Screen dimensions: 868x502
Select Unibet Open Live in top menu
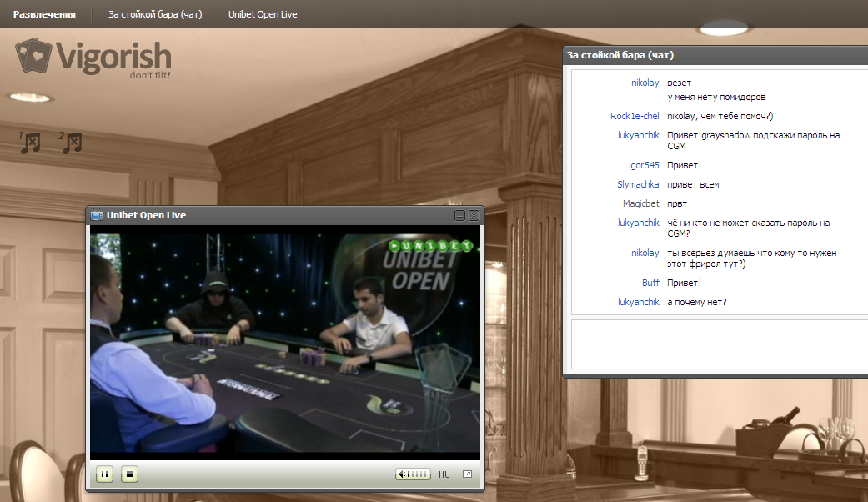tap(263, 14)
